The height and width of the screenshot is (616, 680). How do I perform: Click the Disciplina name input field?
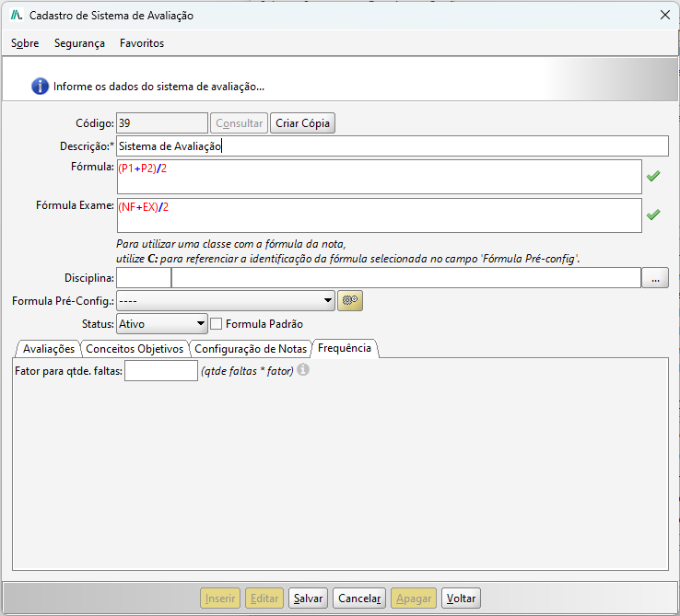tap(406, 278)
